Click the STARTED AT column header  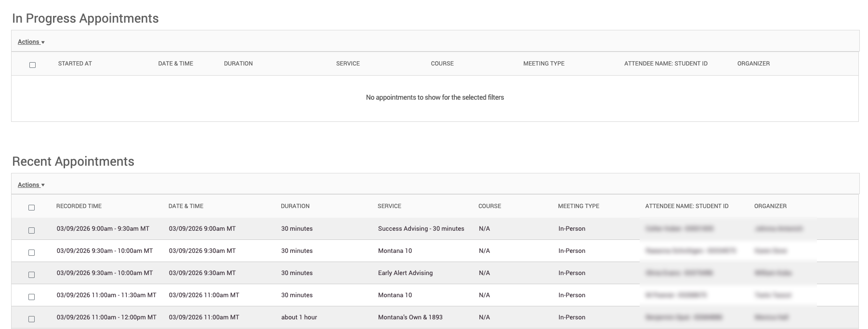(x=75, y=64)
